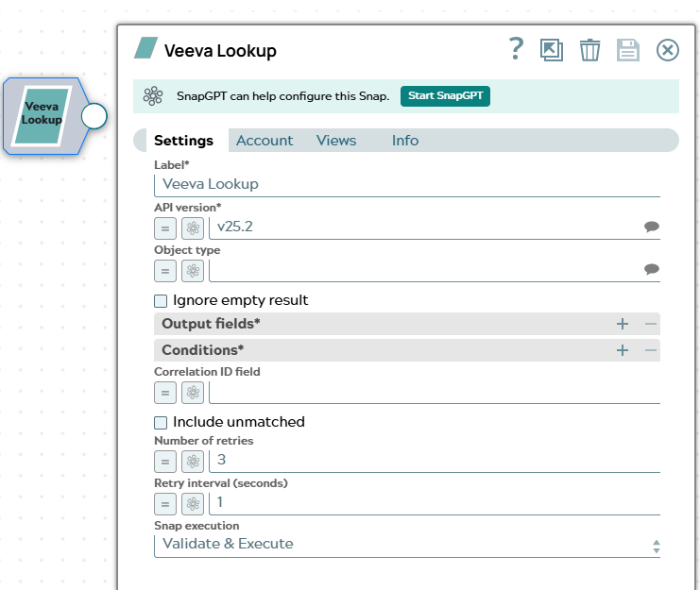Image resolution: width=700 pixels, height=590 pixels.
Task: Start SnapGPT assistant
Action: pyautogui.click(x=445, y=96)
